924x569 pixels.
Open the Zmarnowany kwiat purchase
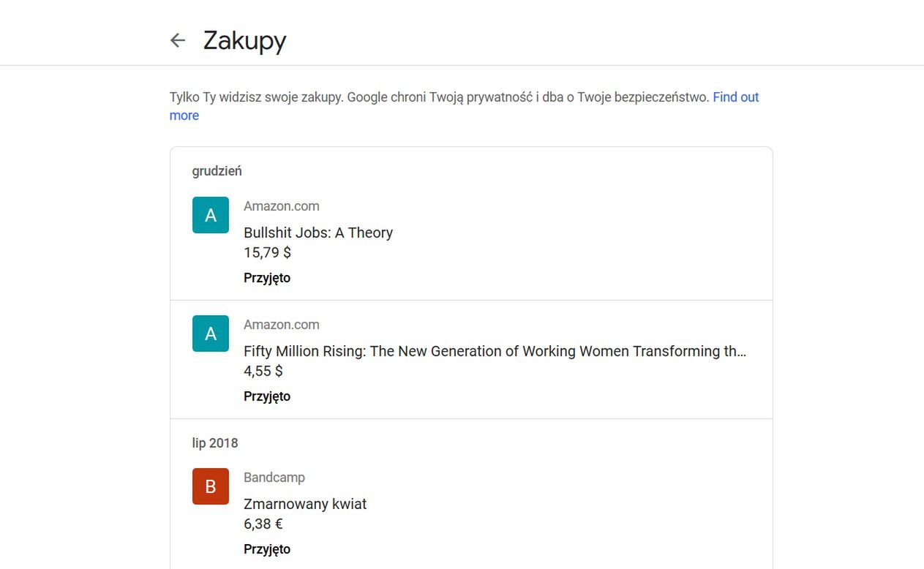tap(471, 513)
